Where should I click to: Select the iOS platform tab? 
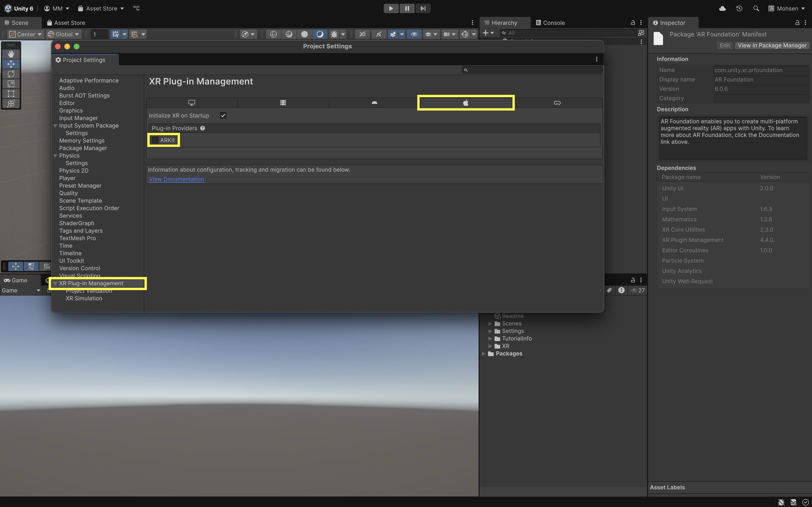tap(466, 103)
